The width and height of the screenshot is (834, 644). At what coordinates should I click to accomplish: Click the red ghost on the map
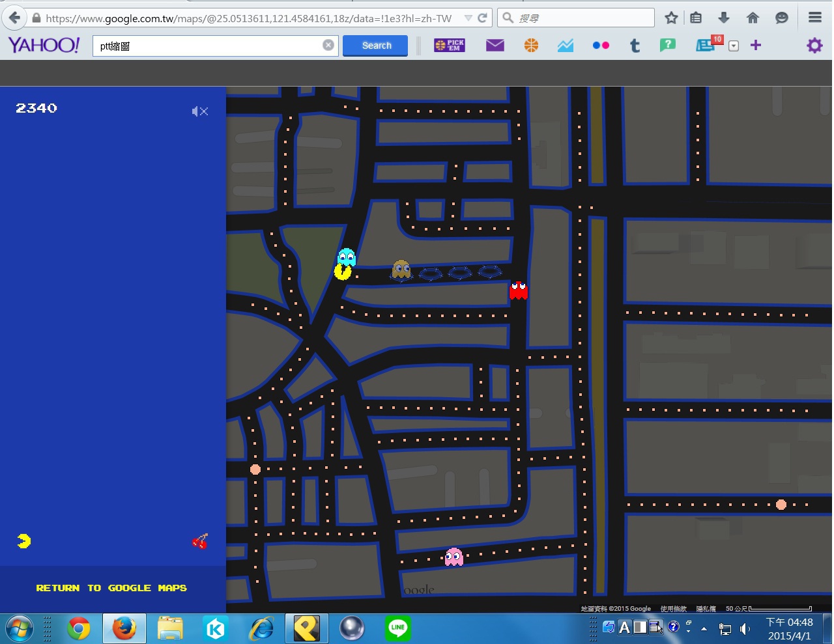(519, 290)
